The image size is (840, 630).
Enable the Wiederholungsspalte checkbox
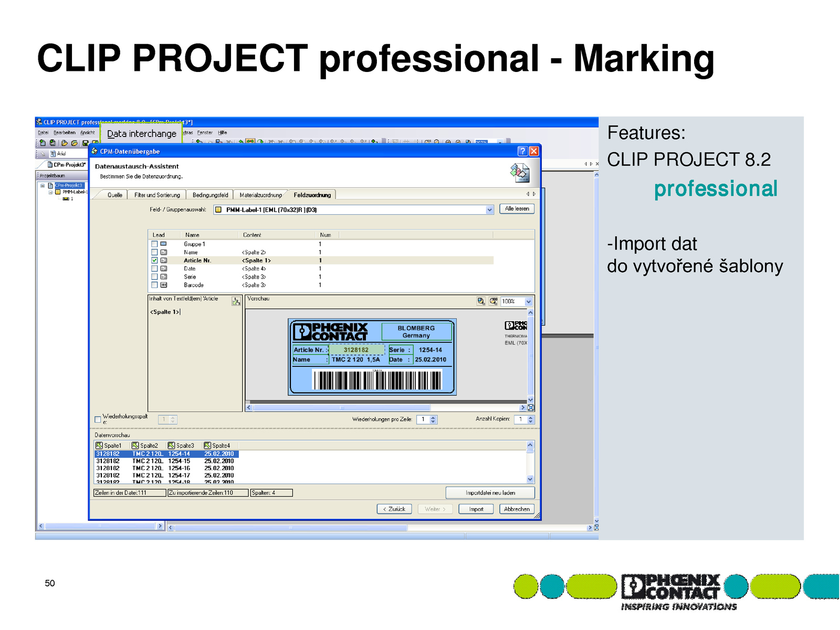click(98, 419)
